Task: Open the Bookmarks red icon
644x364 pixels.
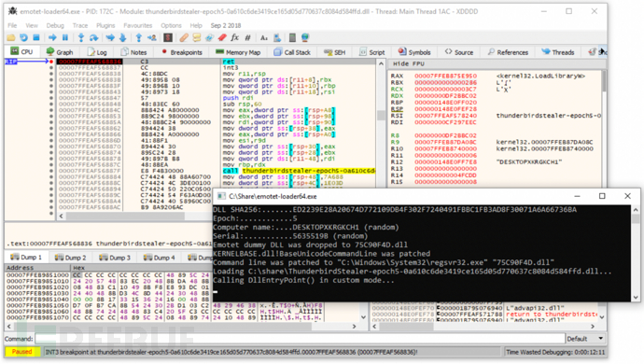Action: [222, 37]
